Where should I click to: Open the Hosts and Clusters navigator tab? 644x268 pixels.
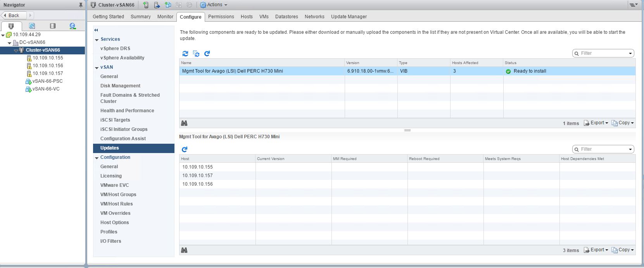(x=11, y=26)
